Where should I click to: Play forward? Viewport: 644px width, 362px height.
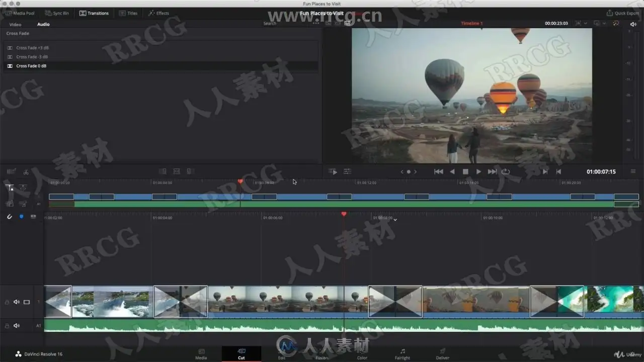(478, 171)
